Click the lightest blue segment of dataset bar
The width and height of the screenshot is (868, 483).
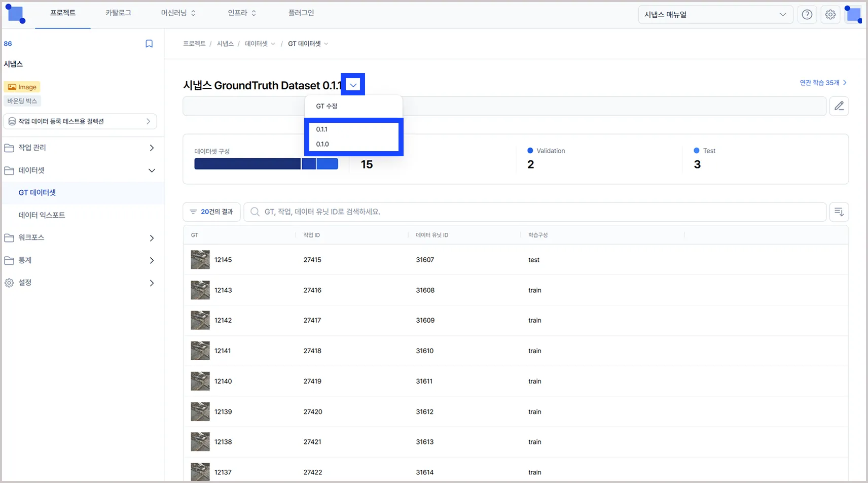coord(328,164)
